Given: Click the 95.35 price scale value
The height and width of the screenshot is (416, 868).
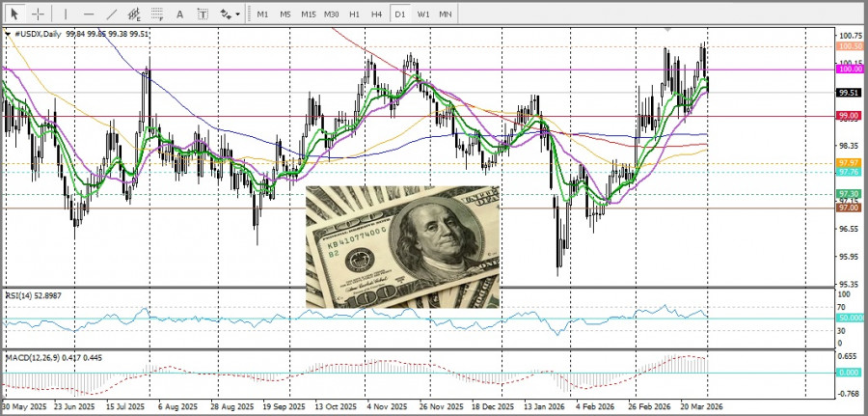Looking at the screenshot, I should [851, 283].
